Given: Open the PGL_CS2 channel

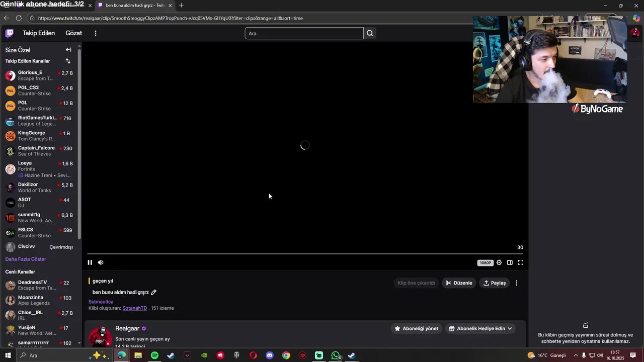Looking at the screenshot, I should pos(39,90).
